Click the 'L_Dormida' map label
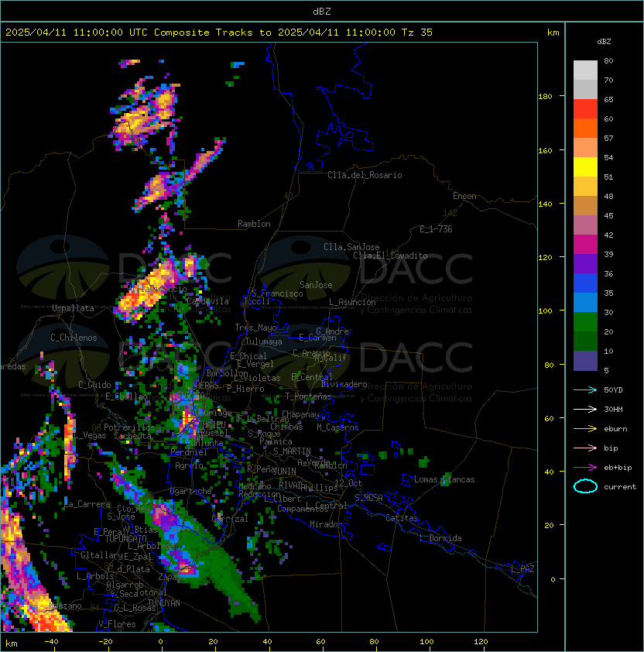The height and width of the screenshot is (652, 644). coord(440,538)
